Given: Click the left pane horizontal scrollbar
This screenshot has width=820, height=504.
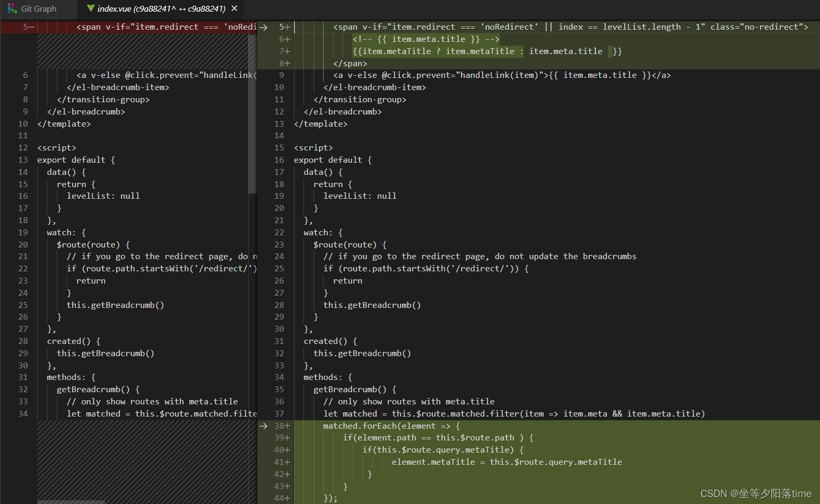Looking at the screenshot, I should 71,501.
